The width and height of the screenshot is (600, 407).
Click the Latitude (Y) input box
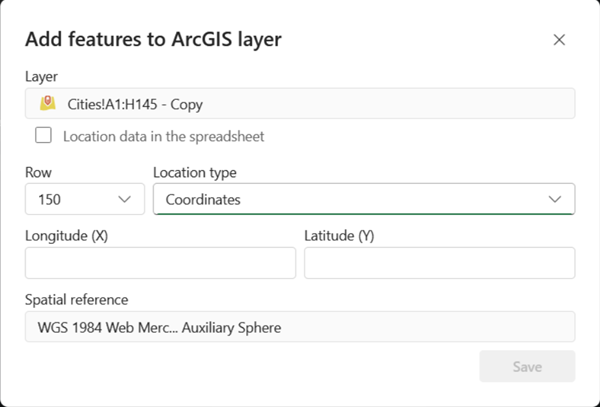(439, 263)
